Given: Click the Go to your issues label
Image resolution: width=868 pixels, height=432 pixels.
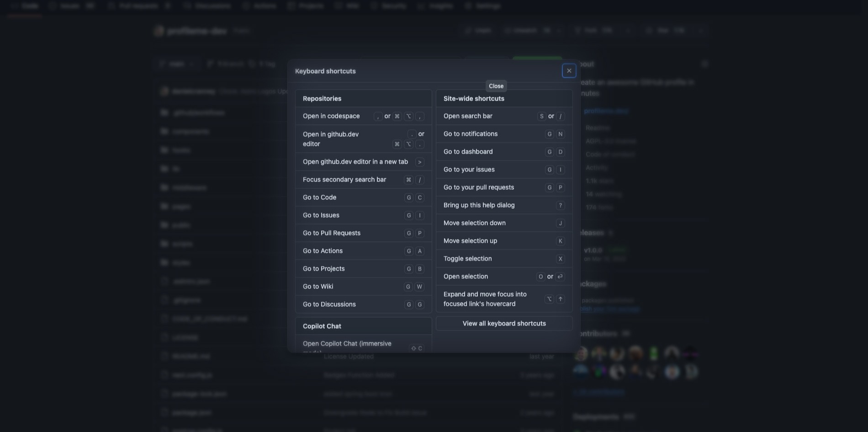Looking at the screenshot, I should pos(469,170).
